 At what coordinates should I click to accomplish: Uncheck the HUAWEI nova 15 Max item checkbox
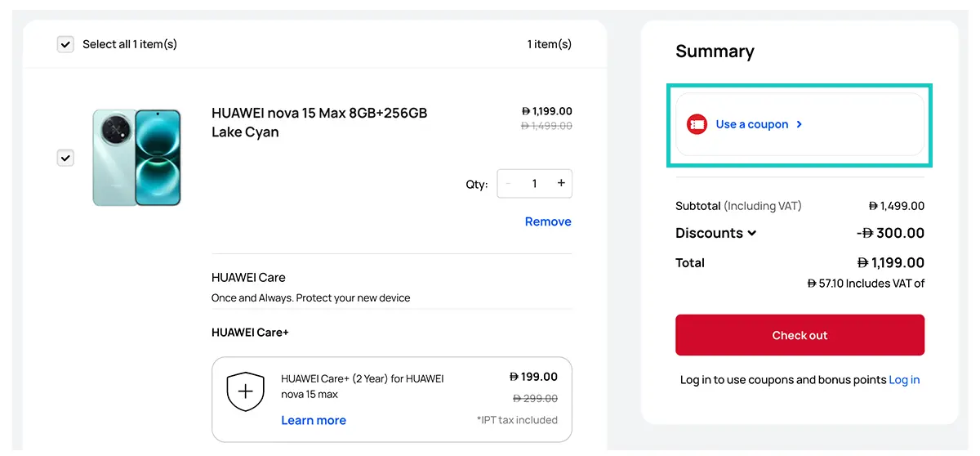[x=65, y=158]
